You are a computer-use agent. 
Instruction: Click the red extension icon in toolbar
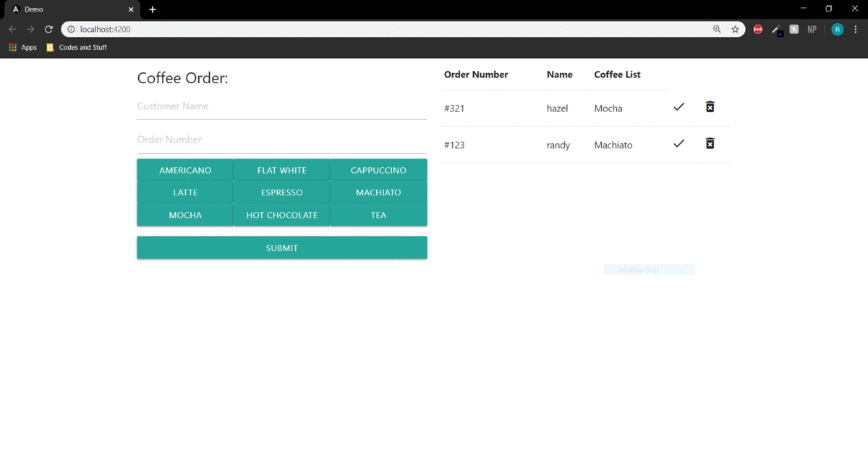pos(758,29)
